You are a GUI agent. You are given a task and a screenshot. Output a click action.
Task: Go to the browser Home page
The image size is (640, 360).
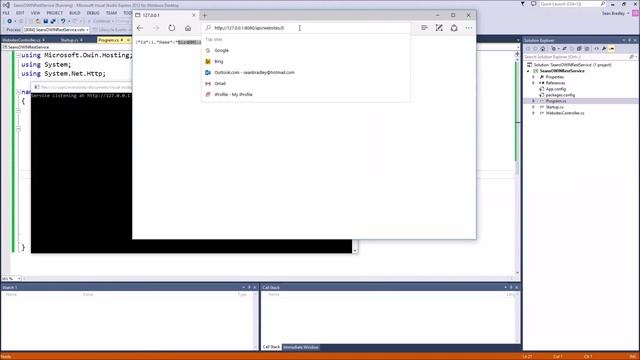coord(188,28)
